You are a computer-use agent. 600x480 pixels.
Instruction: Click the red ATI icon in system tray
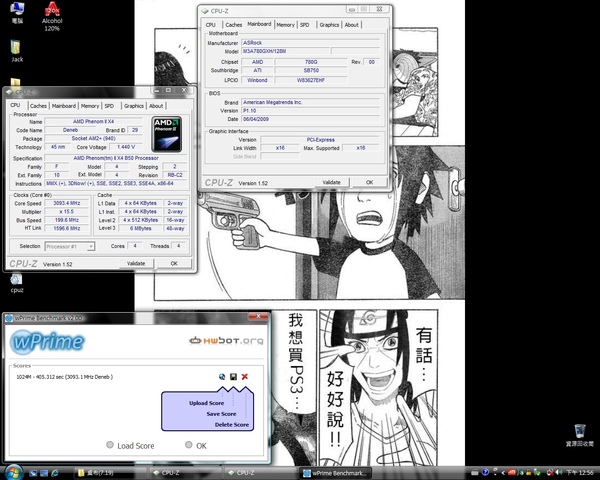512,473
